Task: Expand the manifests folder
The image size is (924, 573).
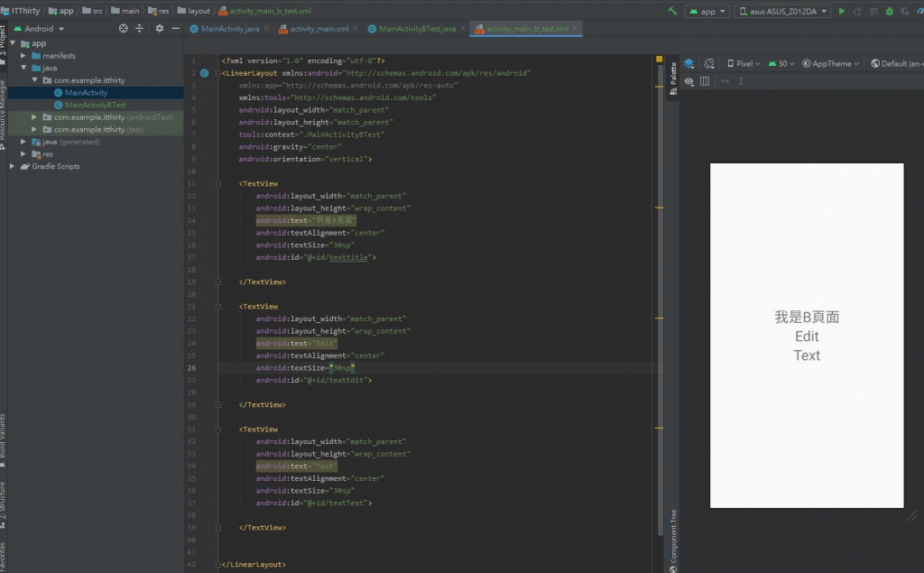Action: coord(23,55)
